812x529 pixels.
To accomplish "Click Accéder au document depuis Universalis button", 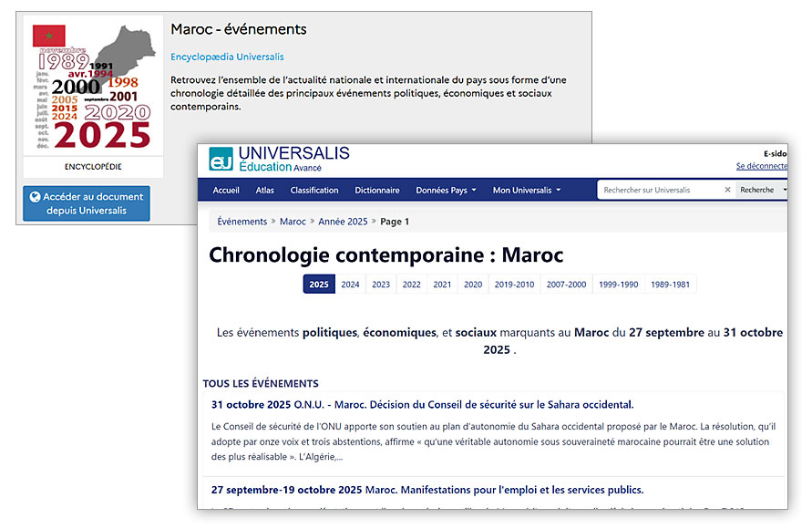I will [87, 203].
